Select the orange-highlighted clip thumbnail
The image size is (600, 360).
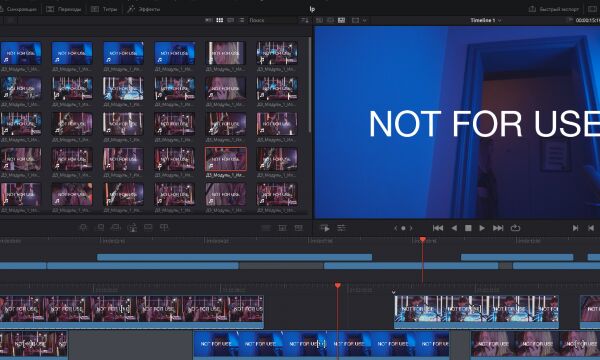(x=226, y=159)
